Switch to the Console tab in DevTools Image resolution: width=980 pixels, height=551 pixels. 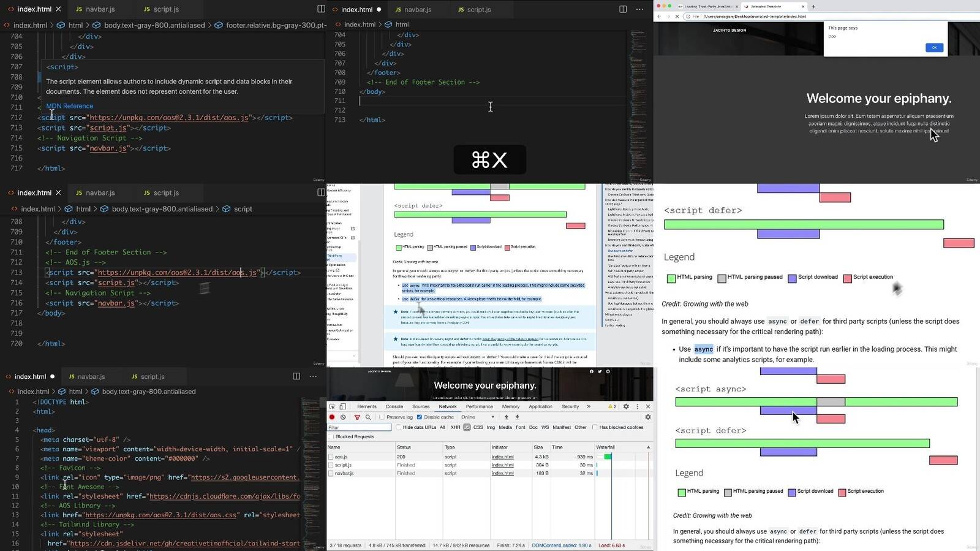point(394,406)
